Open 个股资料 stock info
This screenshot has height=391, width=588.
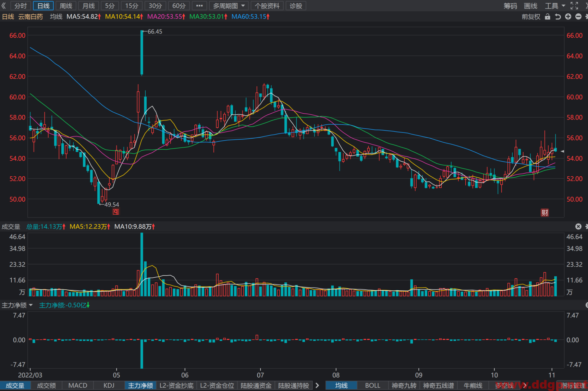click(267, 6)
